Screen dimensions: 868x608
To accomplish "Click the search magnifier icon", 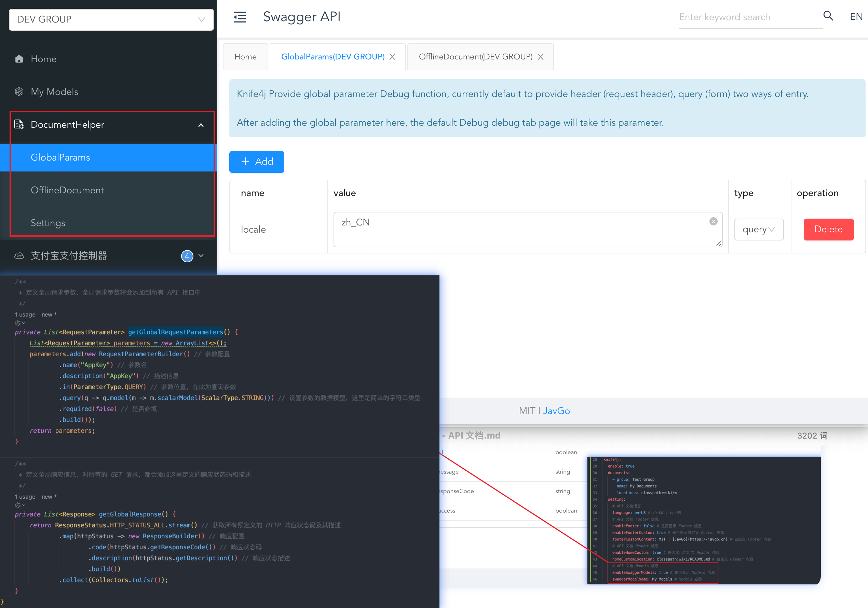I will tap(828, 16).
